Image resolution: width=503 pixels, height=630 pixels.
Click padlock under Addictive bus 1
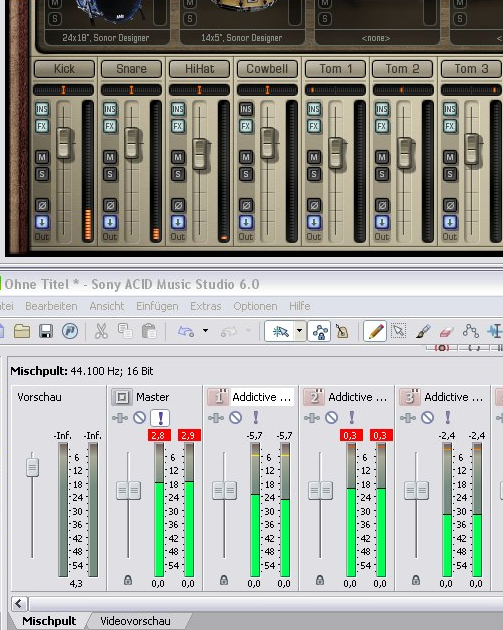[224, 580]
